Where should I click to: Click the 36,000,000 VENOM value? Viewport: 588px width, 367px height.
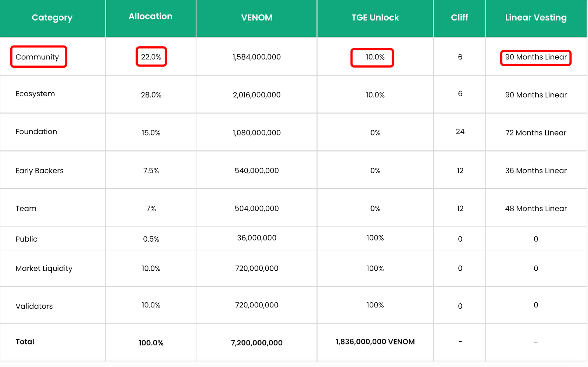(257, 238)
